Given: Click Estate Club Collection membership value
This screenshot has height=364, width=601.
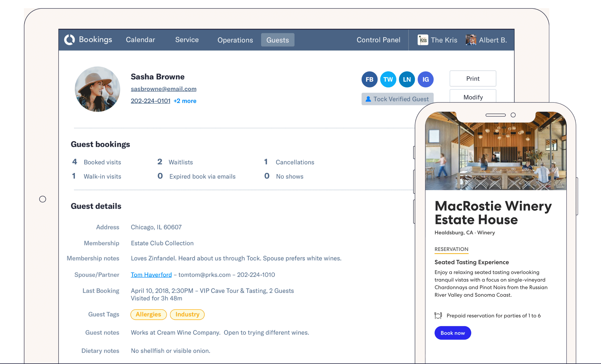Looking at the screenshot, I should pos(162,243).
